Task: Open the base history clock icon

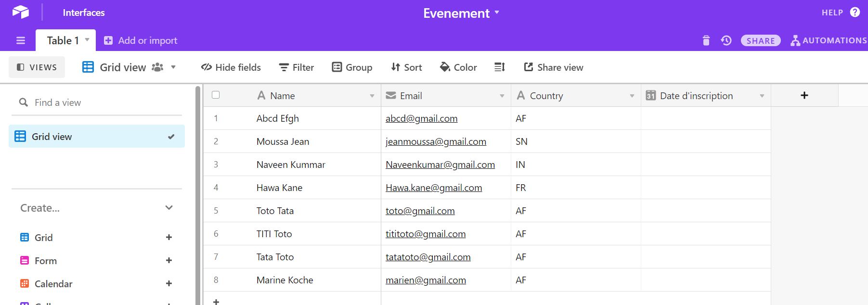Action: tap(726, 40)
